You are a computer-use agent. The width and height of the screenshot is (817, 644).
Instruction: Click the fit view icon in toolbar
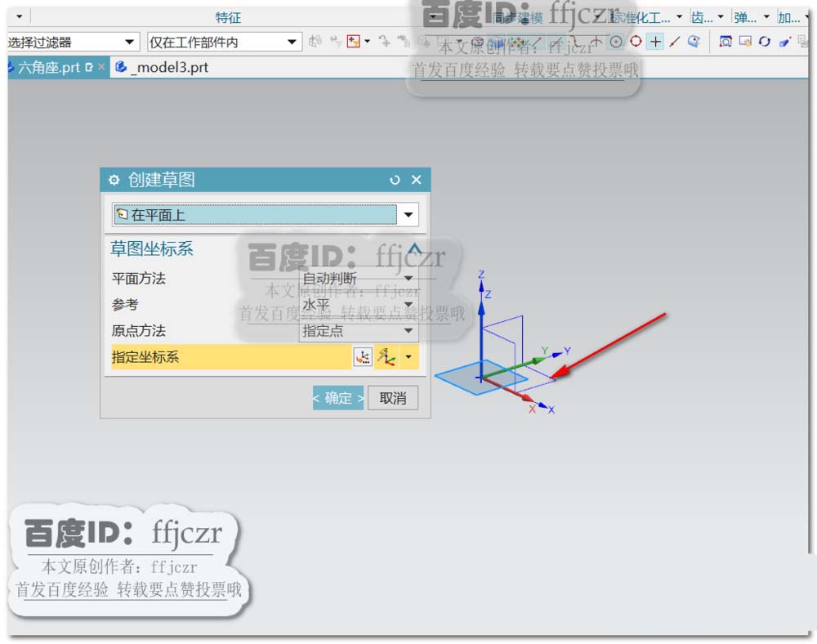click(725, 42)
